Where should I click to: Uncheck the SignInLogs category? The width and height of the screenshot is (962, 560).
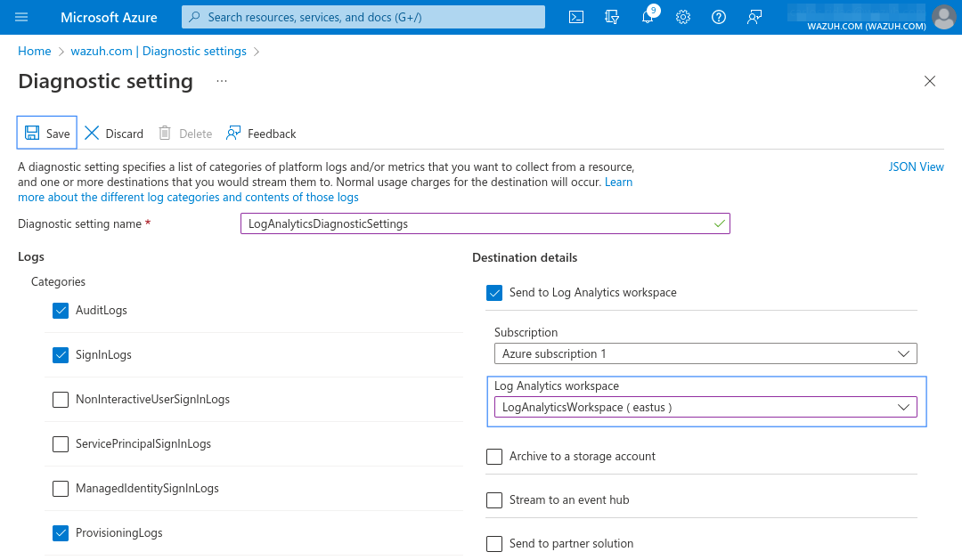pos(61,355)
